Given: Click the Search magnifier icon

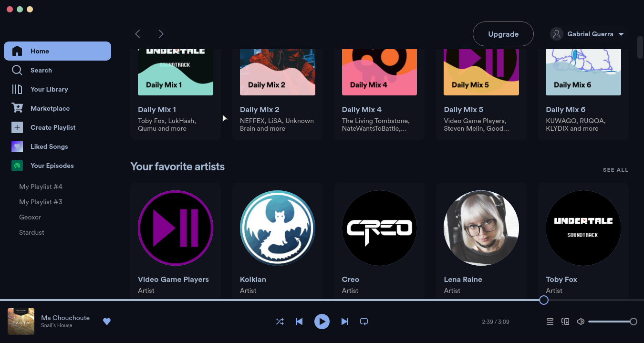Looking at the screenshot, I should tap(17, 70).
